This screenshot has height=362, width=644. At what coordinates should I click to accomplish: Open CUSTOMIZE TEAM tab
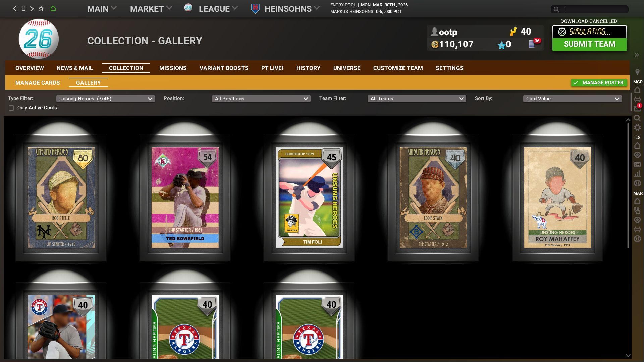(398, 68)
